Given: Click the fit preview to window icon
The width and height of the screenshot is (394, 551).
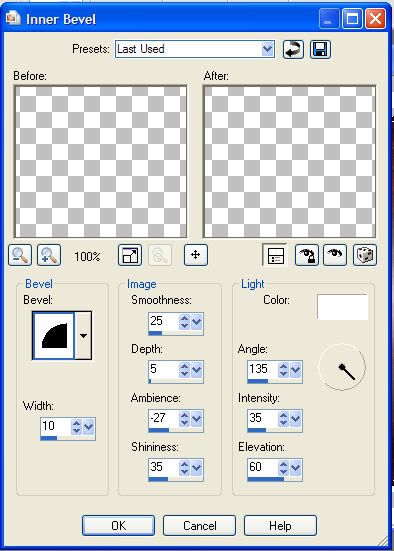Looking at the screenshot, I should coord(130,255).
